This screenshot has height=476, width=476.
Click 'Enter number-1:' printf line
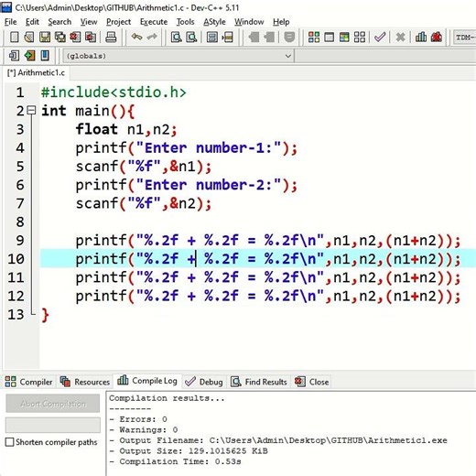186,148
